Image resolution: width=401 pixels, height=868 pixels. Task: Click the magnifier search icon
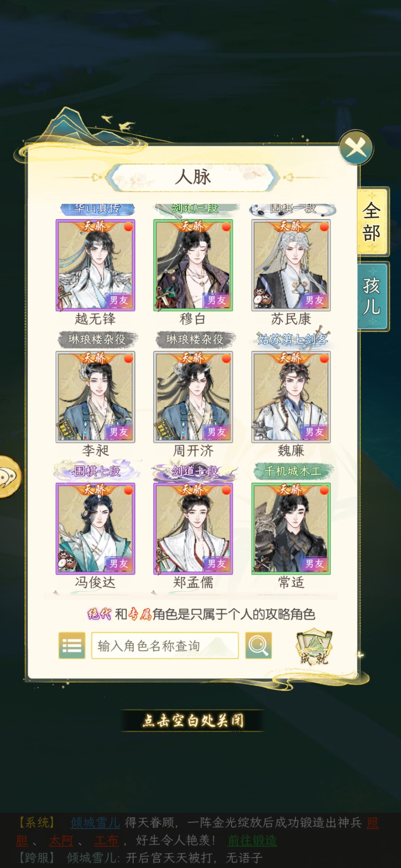click(x=258, y=645)
